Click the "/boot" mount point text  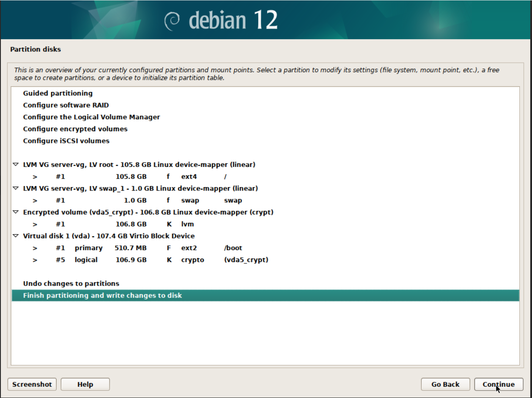point(233,248)
